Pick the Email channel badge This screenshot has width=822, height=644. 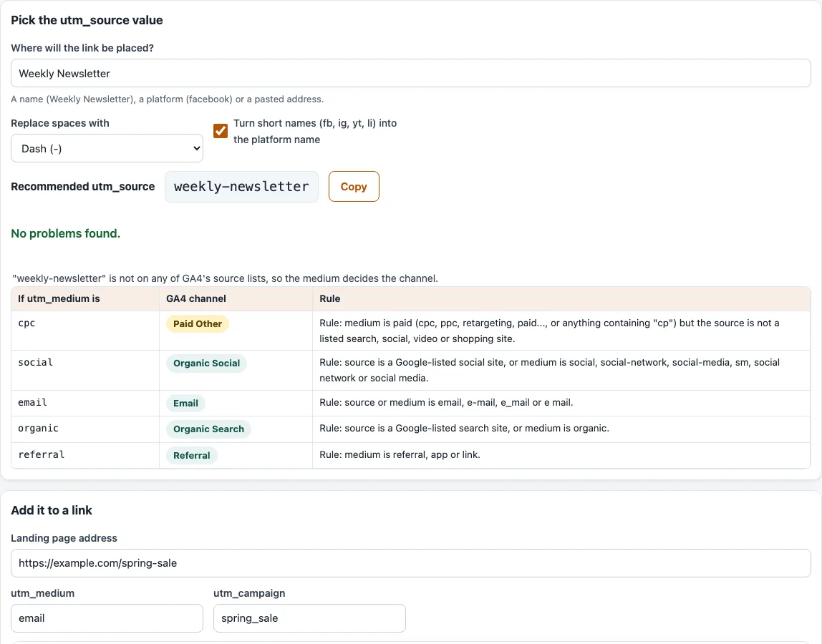click(x=185, y=403)
